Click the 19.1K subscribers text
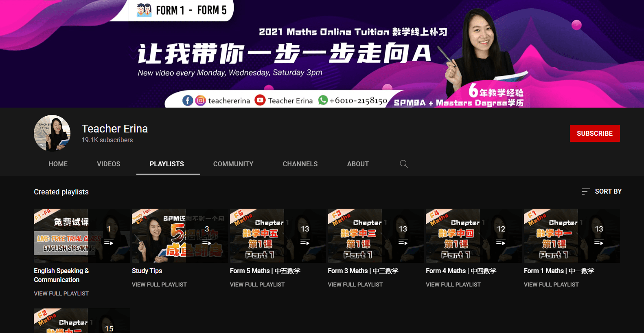This screenshot has height=333, width=644. (x=107, y=140)
